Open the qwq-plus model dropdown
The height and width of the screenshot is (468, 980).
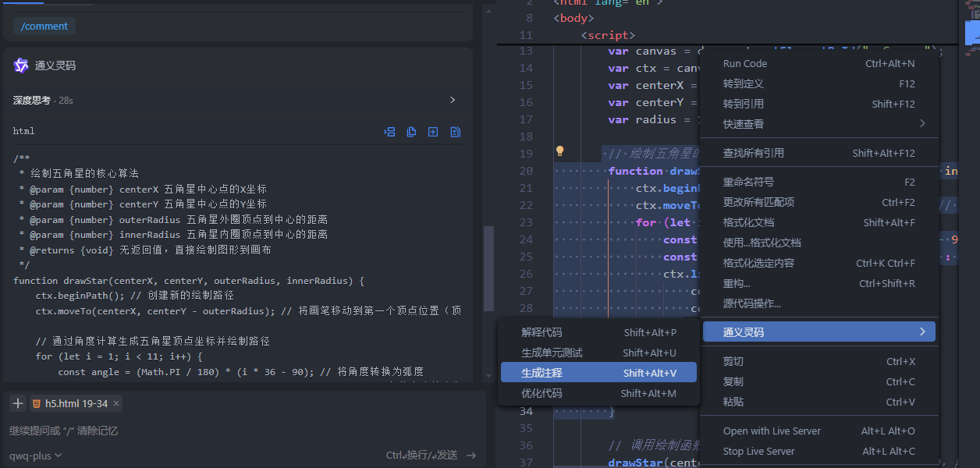tap(36, 456)
